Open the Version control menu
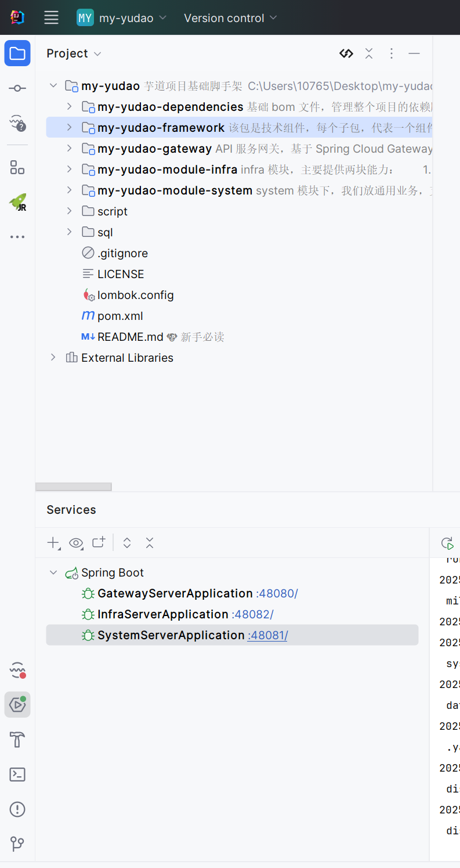Viewport: 460px width, 868px height. coord(230,18)
